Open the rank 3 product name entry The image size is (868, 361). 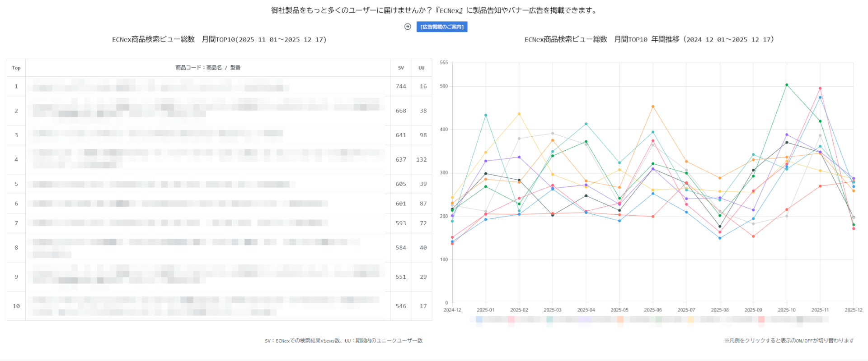pyautogui.click(x=158, y=134)
